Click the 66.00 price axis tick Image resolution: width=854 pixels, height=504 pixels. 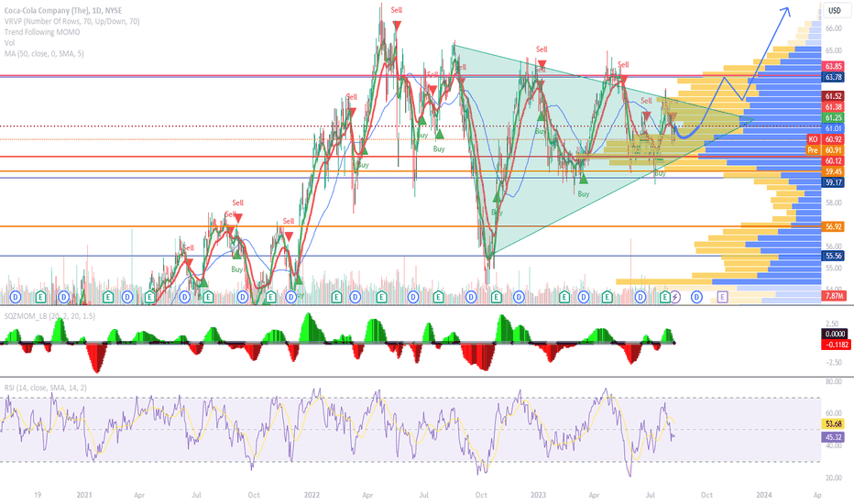[833, 28]
